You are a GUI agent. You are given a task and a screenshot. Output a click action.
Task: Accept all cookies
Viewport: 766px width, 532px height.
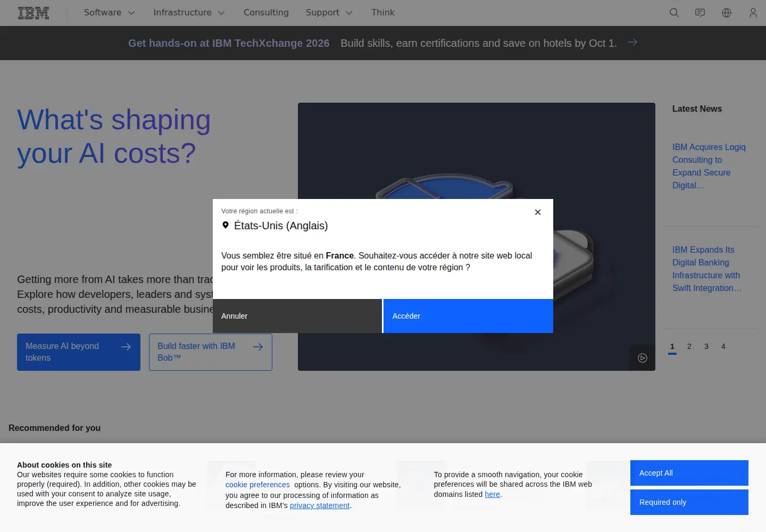689,473
